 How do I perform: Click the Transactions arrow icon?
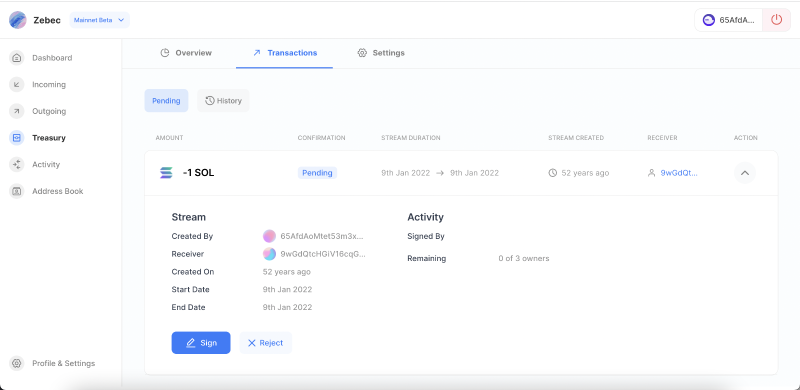(257, 53)
